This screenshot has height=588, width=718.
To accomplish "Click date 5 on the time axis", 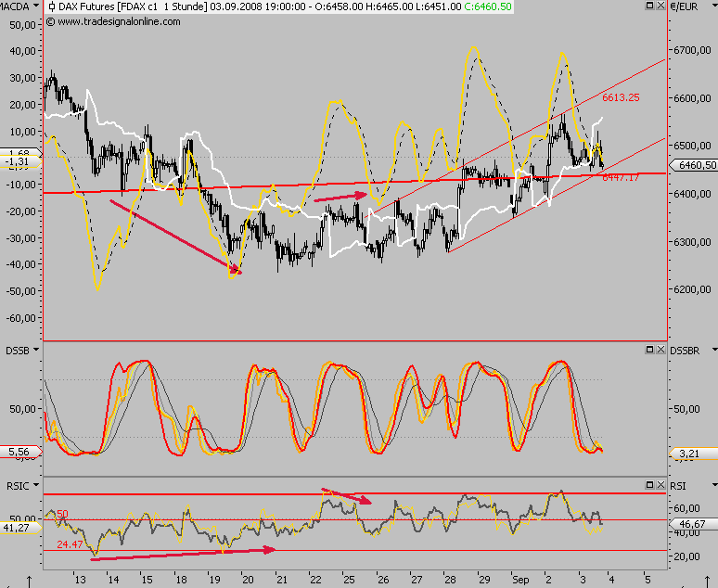I will coord(647,580).
